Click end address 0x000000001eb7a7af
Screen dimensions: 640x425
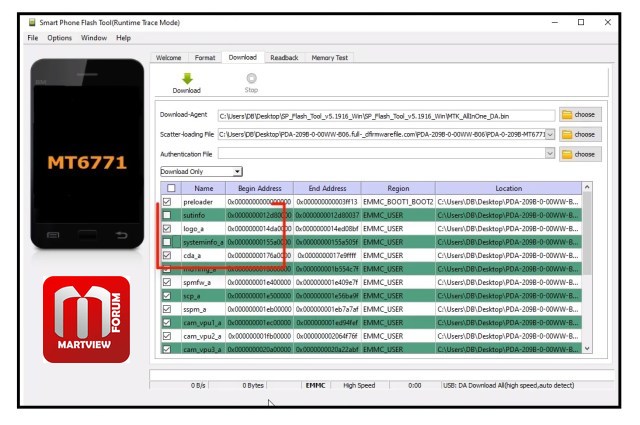tap(327, 309)
